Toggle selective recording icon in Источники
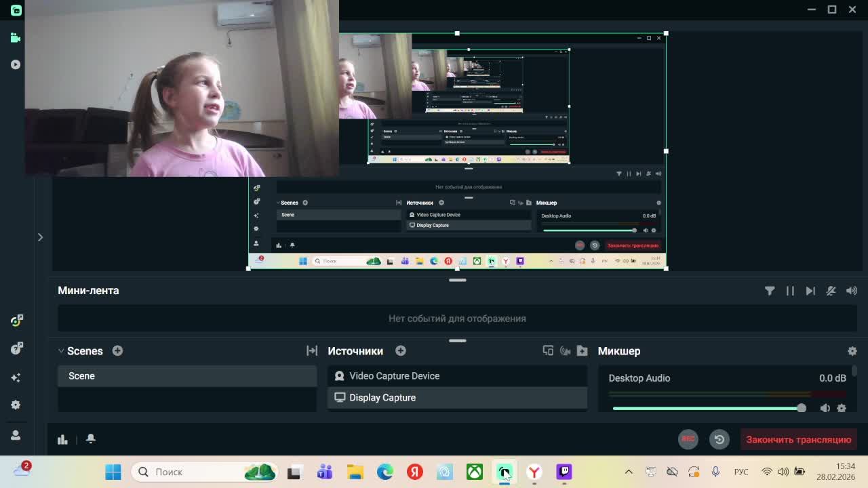The height and width of the screenshot is (488, 868). tap(565, 350)
